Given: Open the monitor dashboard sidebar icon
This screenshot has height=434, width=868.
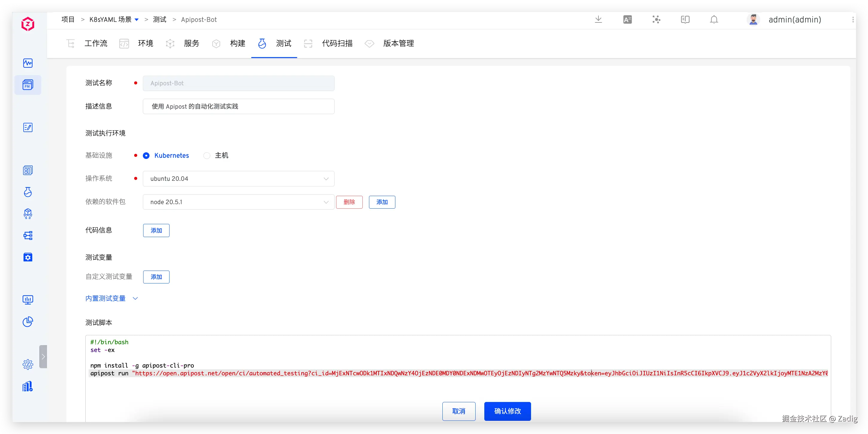Looking at the screenshot, I should pos(28,300).
